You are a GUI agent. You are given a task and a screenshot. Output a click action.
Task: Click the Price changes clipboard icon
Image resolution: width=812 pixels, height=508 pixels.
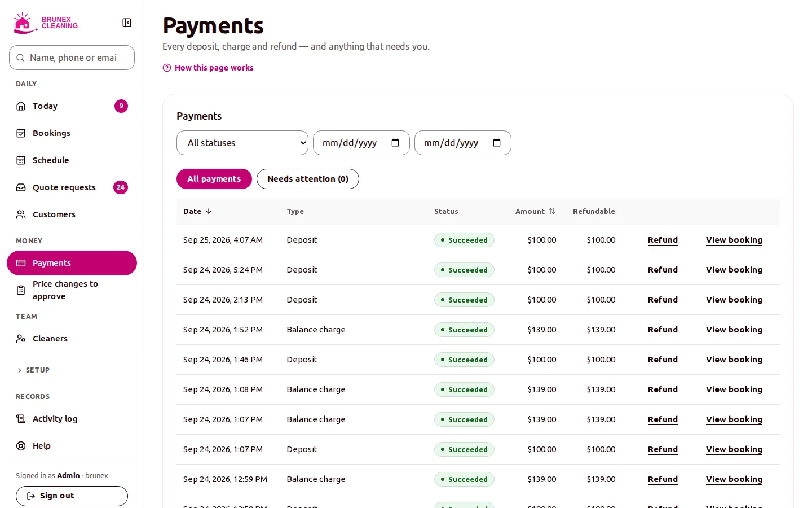(x=21, y=290)
